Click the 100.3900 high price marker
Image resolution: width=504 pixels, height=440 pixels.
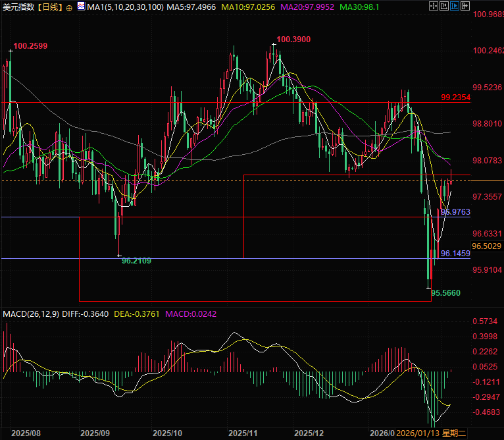point(293,40)
